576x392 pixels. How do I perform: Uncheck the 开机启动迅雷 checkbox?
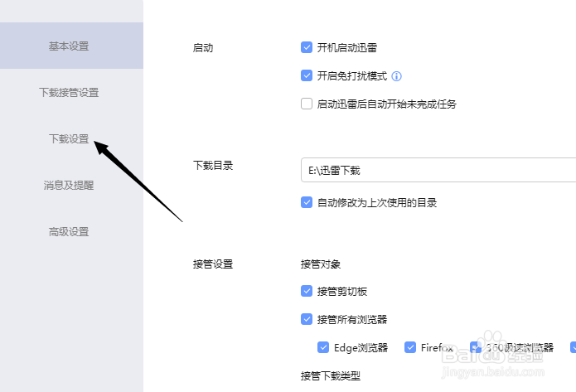tap(307, 48)
